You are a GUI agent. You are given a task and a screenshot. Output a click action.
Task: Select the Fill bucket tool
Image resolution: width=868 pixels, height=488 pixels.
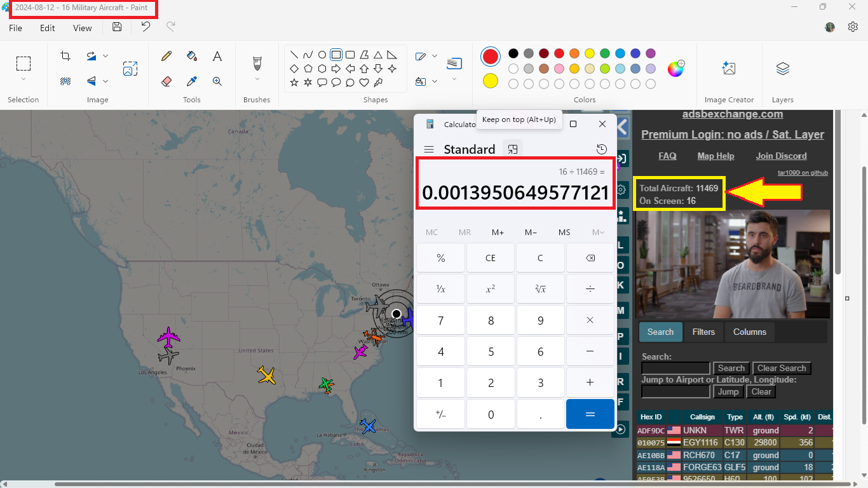tap(192, 56)
